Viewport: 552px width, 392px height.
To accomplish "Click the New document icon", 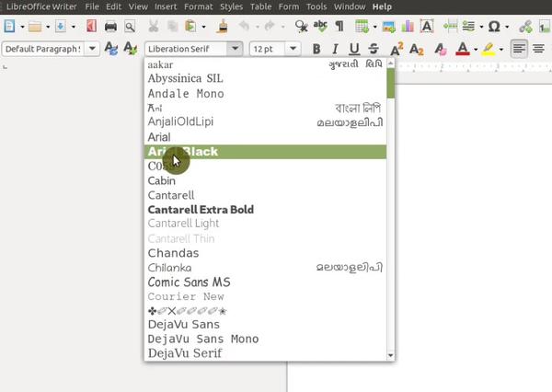I will (x=9, y=27).
